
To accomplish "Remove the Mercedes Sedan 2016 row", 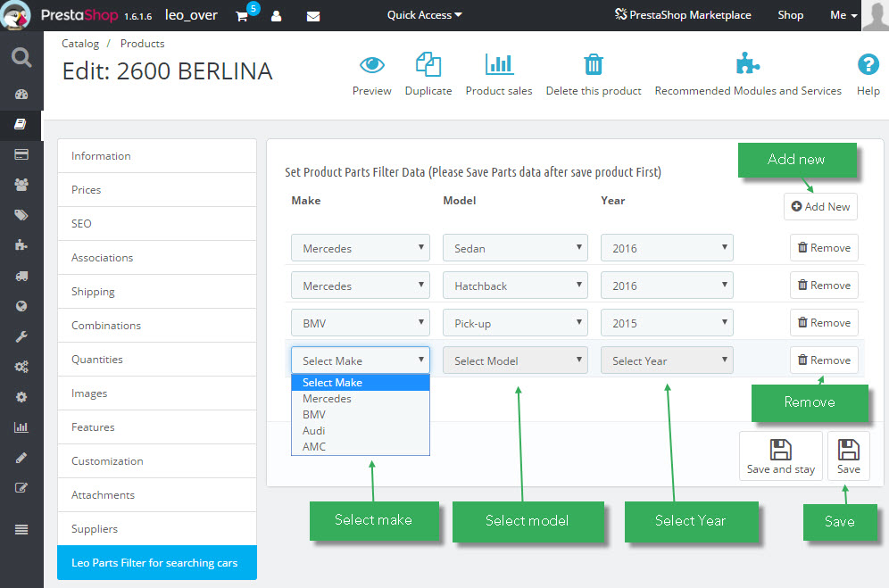I will [824, 248].
